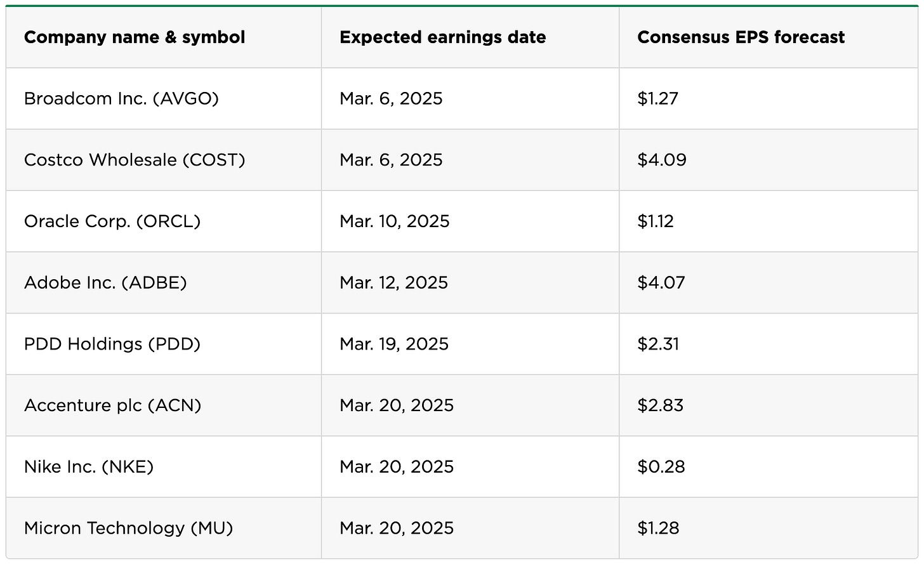This screenshot has width=924, height=564.
Task: Click the 'Consensus EPS forecast' column header
Action: tap(741, 37)
